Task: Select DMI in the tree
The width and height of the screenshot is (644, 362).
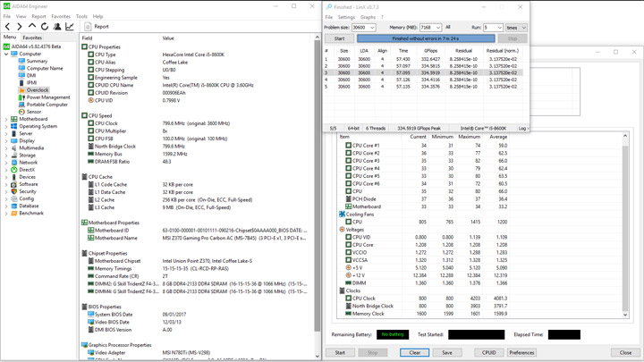Action: [31, 75]
